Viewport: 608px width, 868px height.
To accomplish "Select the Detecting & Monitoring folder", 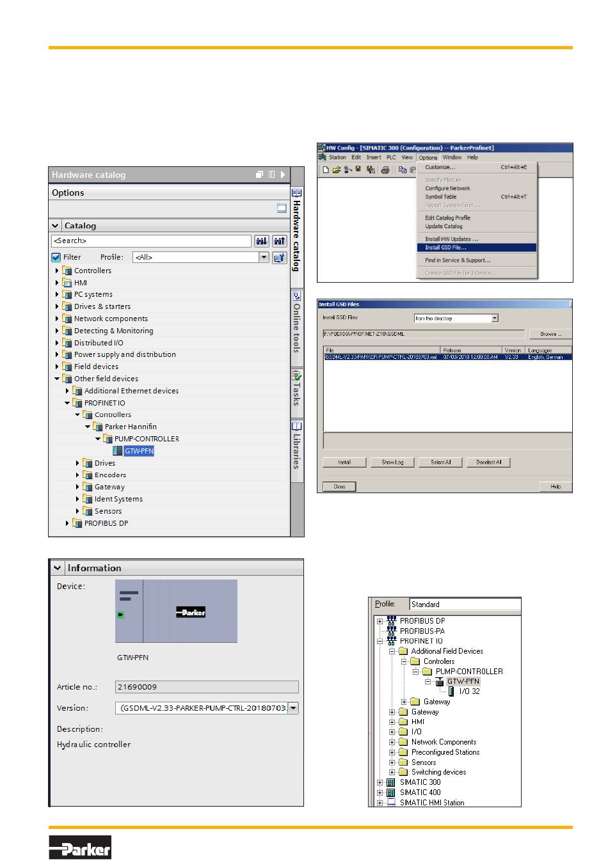I will coord(113,331).
